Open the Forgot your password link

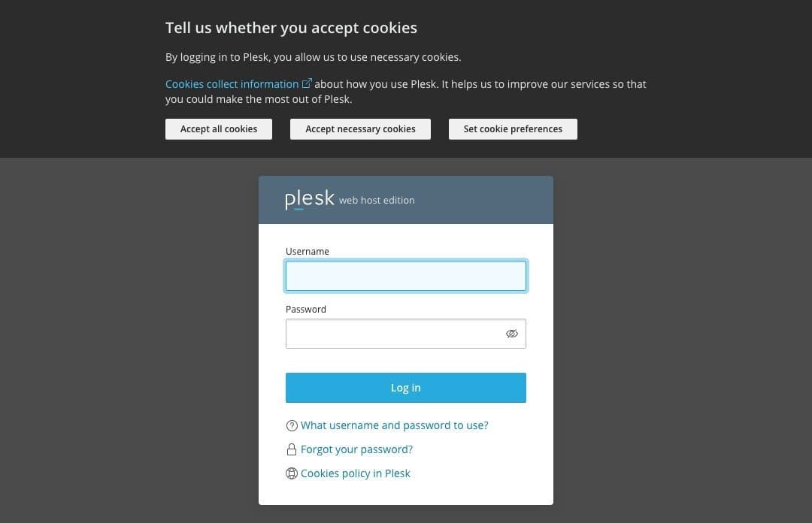356,449
